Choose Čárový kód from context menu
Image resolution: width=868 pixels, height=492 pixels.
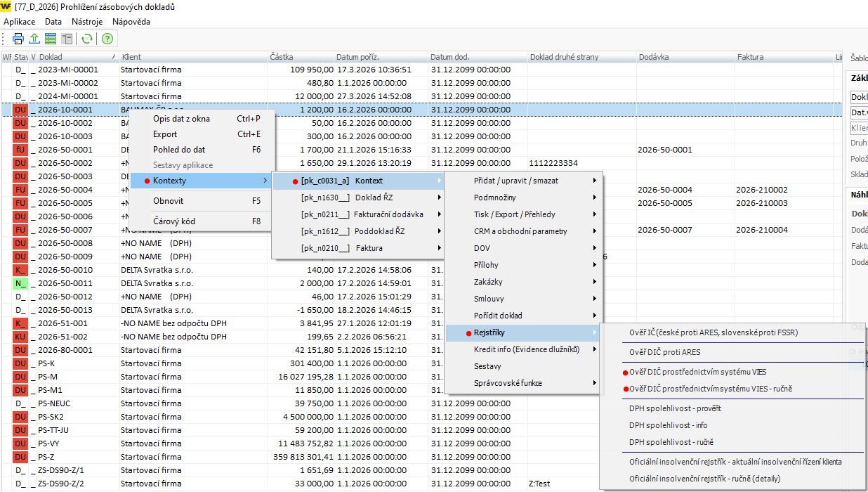174,221
